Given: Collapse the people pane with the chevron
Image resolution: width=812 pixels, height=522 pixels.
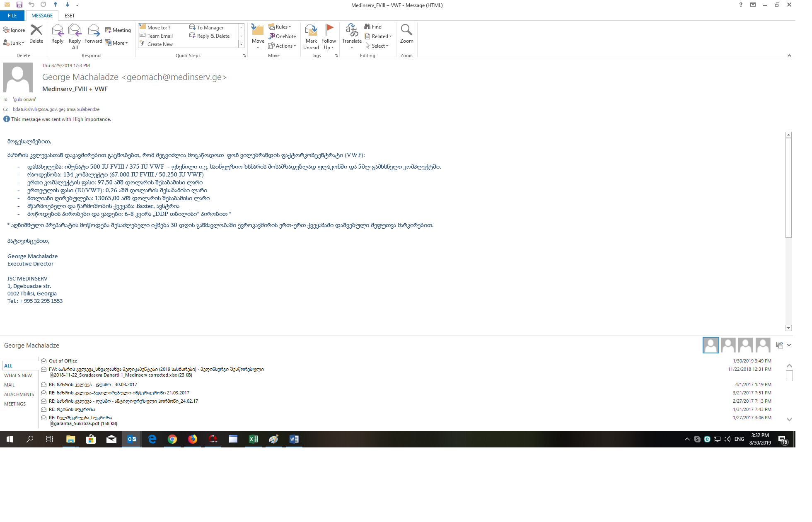Looking at the screenshot, I should 789,345.
